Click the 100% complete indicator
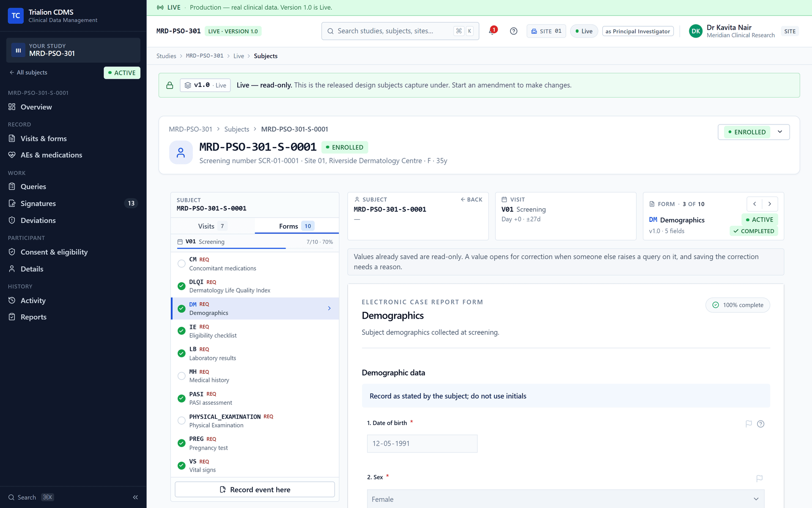812x508 pixels. coord(738,305)
